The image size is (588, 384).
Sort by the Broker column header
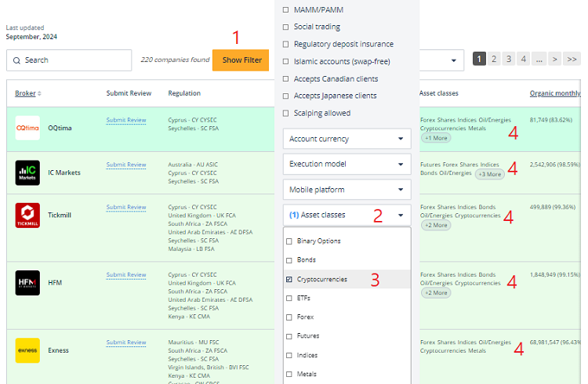tap(25, 93)
